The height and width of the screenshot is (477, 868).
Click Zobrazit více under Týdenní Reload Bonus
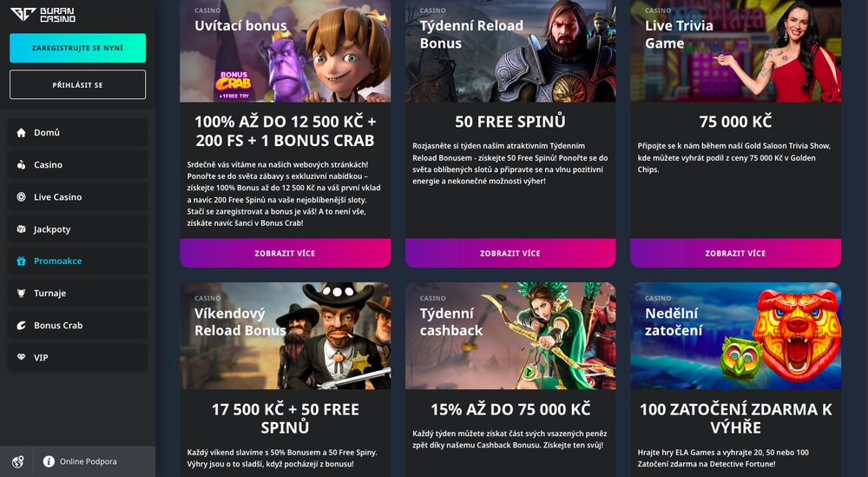pos(510,253)
